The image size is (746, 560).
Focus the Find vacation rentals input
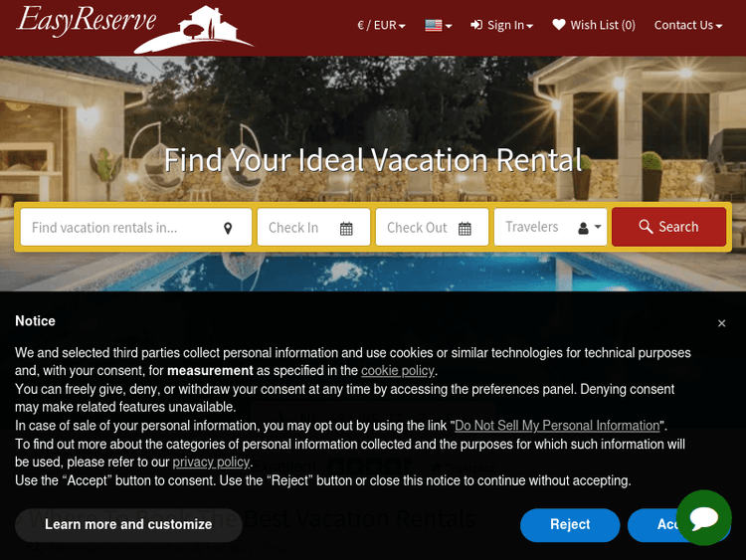tap(136, 228)
